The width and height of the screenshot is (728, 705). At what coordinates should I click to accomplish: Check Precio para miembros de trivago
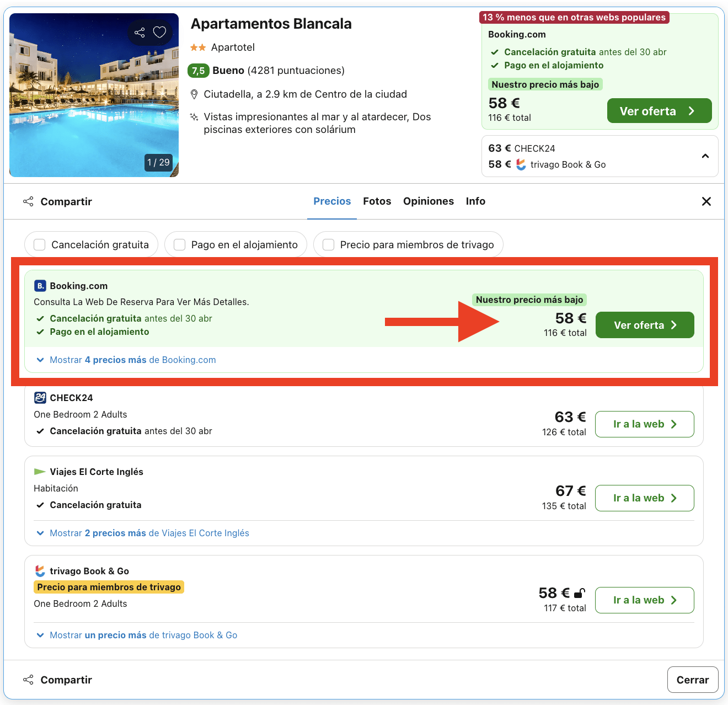(329, 244)
